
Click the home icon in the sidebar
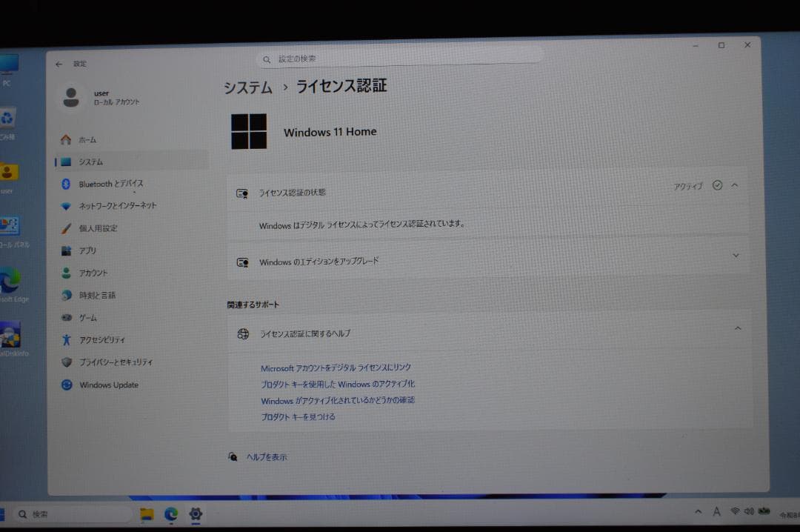coord(66,139)
